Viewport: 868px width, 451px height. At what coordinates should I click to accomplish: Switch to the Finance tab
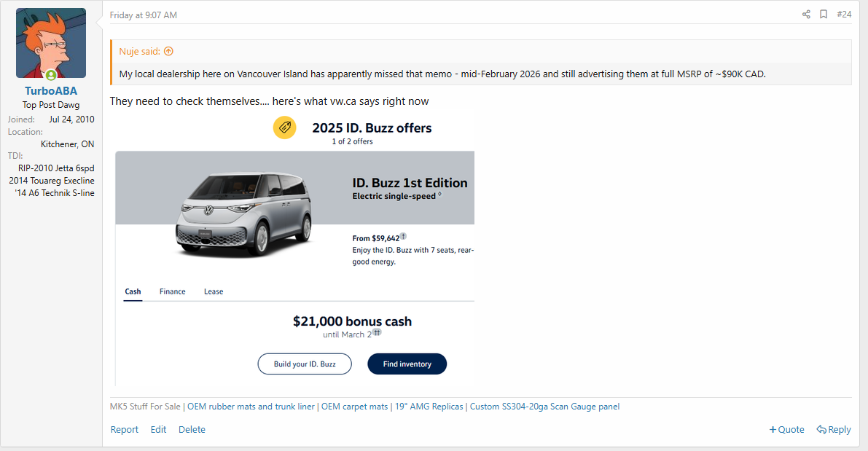click(x=172, y=291)
